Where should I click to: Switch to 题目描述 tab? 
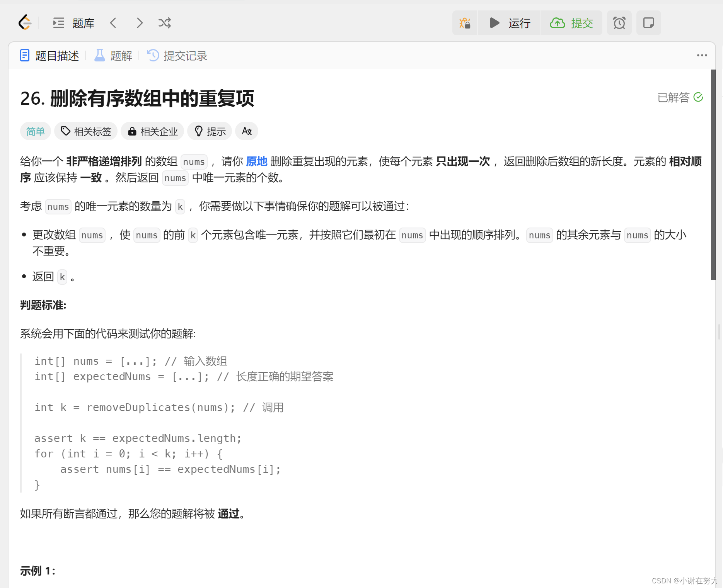click(49, 56)
